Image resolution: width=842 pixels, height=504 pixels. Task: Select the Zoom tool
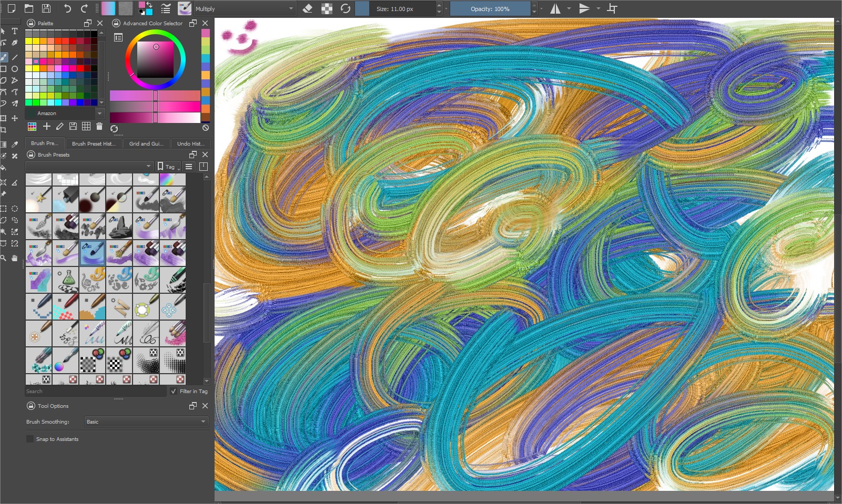point(4,258)
